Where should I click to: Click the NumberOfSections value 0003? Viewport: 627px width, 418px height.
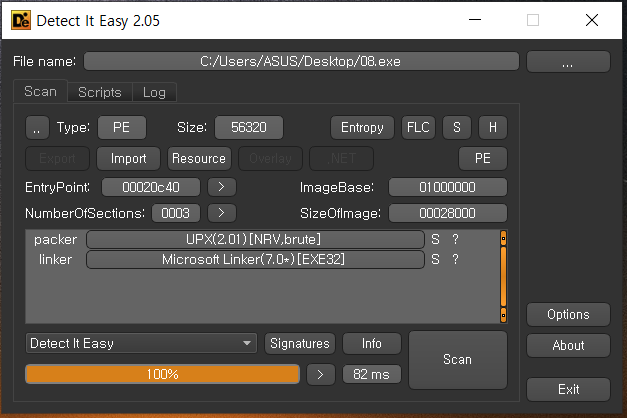point(176,213)
